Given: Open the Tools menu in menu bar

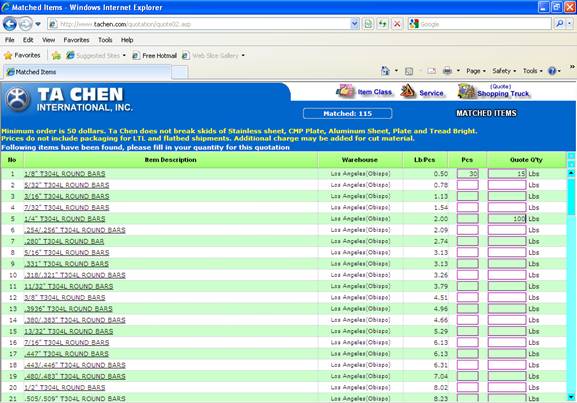Looking at the screenshot, I should [x=105, y=40].
